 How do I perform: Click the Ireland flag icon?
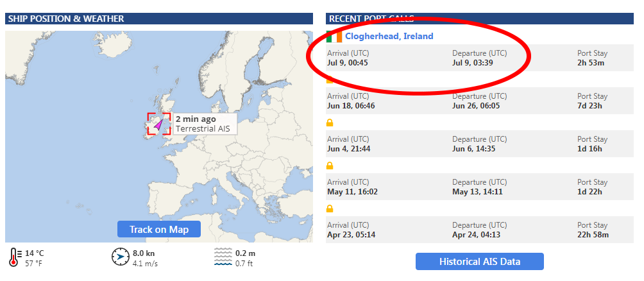point(334,37)
